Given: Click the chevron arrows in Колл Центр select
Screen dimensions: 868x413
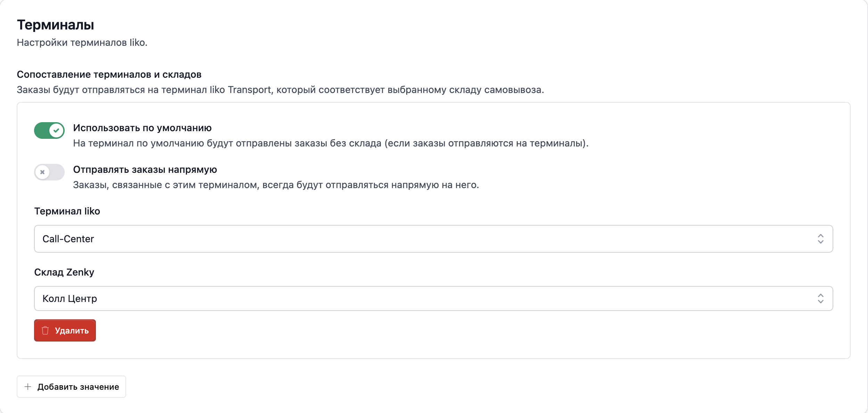Looking at the screenshot, I should click(x=820, y=298).
